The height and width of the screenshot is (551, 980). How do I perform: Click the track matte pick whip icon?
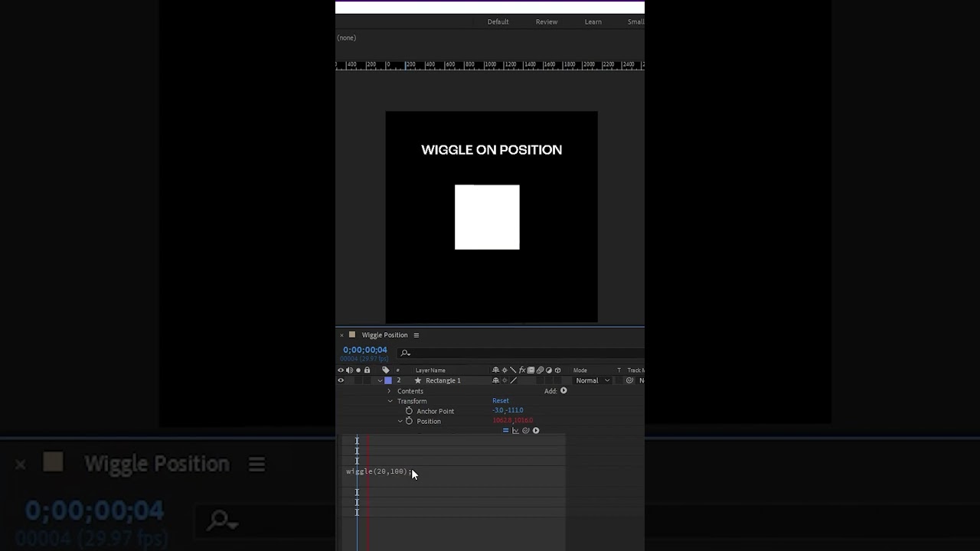(x=629, y=380)
